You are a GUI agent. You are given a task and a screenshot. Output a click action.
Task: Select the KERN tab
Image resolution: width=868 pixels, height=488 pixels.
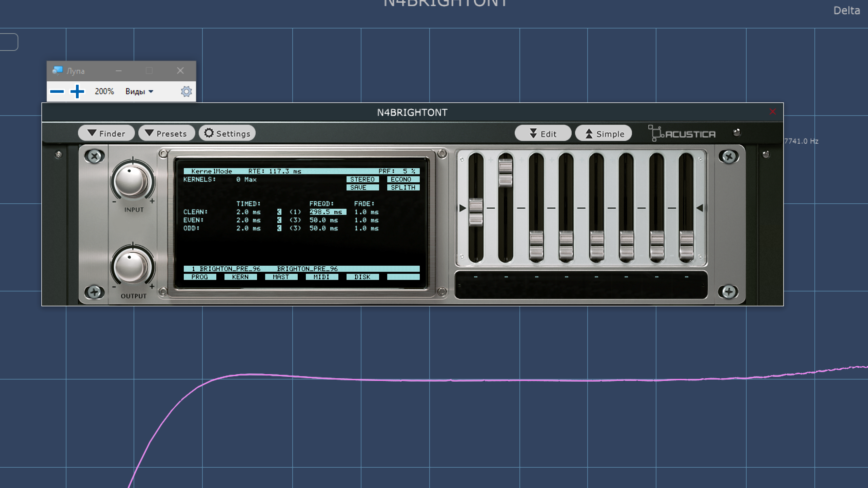click(x=240, y=277)
